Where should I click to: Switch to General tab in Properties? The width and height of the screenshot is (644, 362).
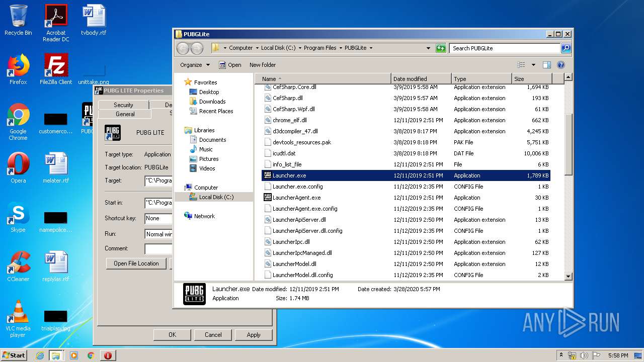(125, 114)
